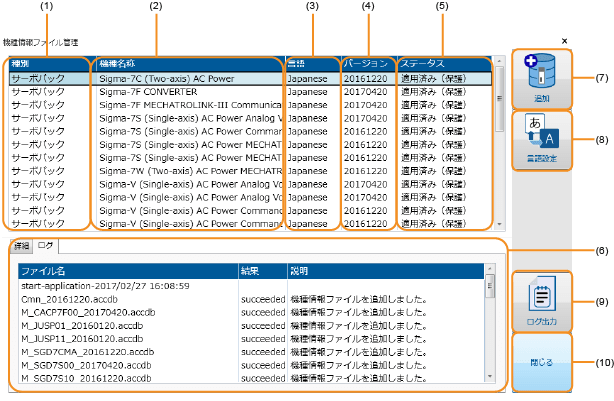Click the バージョン column header
614x401 pixels.
point(368,63)
